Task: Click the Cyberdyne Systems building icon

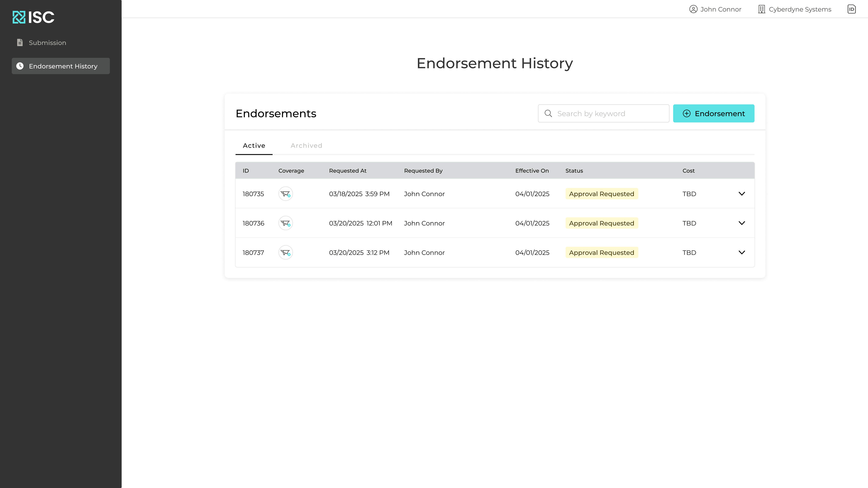Action: [762, 9]
